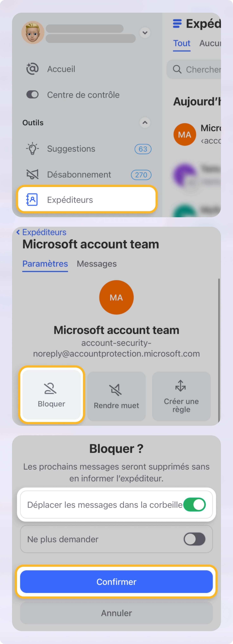Select the Accueil home icon
This screenshot has height=644, width=233.
coord(32,69)
